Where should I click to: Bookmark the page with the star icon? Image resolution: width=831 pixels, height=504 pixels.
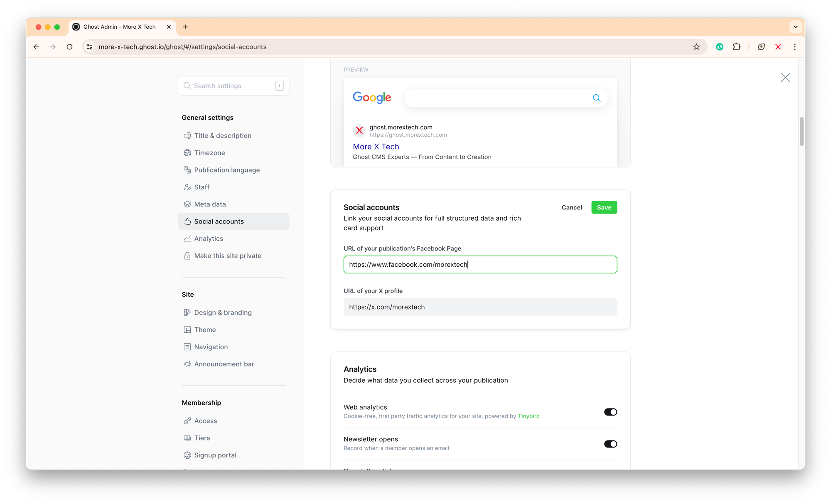tap(696, 47)
